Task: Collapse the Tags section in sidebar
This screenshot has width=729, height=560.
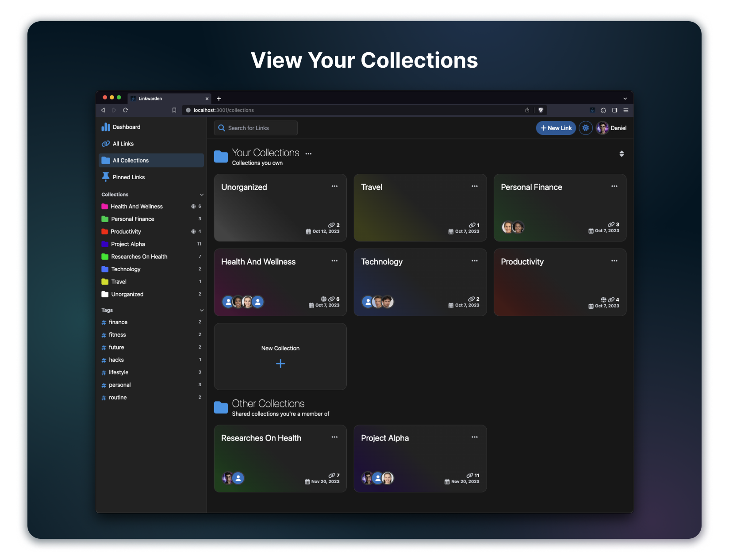Action: 202,311
